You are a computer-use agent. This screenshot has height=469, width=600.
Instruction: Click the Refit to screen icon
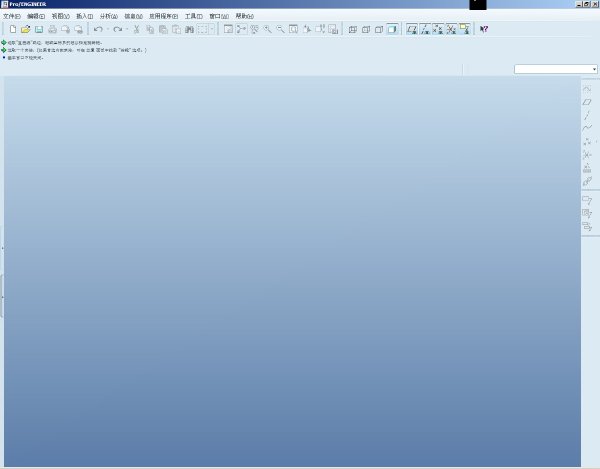[293, 29]
